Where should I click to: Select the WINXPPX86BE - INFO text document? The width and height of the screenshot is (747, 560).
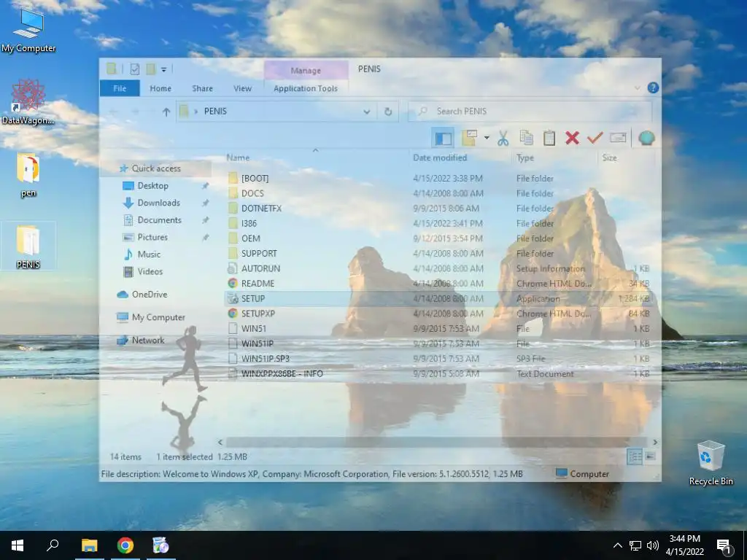pyautogui.click(x=282, y=374)
